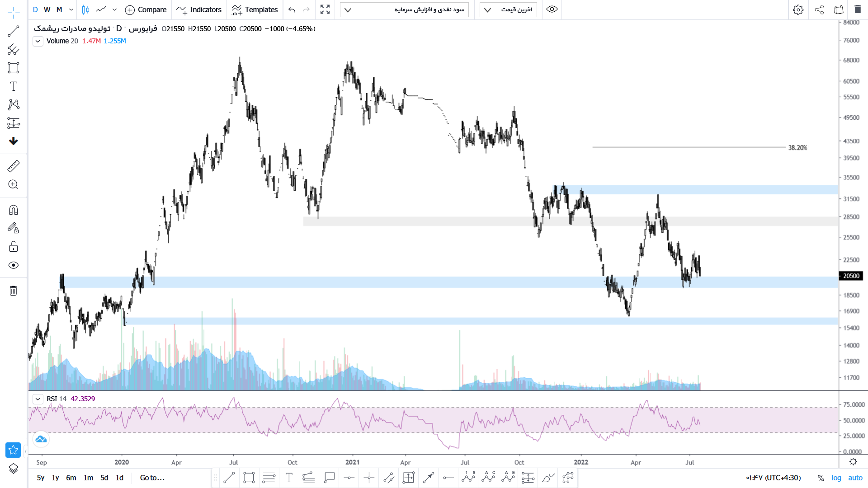The width and height of the screenshot is (868, 488).
Task: Open the Fibonacci retracement tool in left sidebar
Action: pos(14,50)
